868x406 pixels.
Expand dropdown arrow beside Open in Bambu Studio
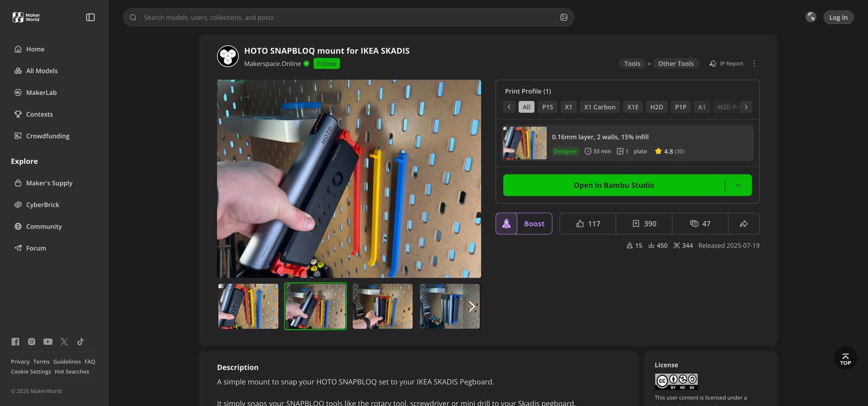(738, 185)
